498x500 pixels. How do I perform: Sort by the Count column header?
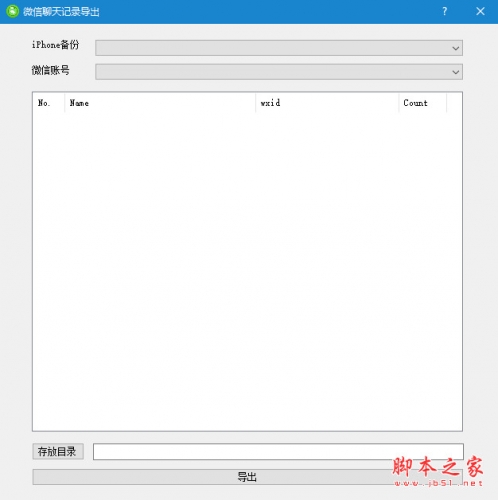point(422,103)
